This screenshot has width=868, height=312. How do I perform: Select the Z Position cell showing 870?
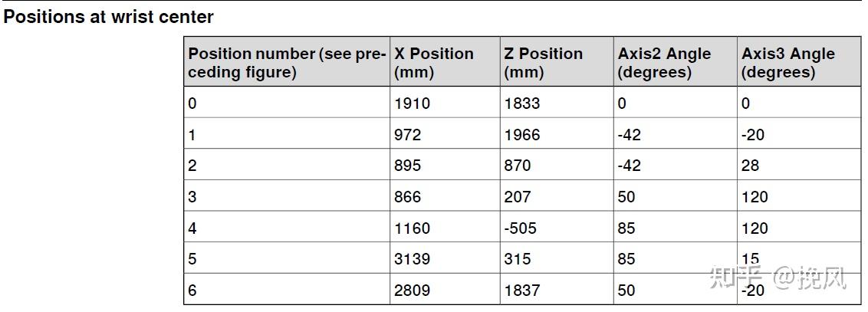[x=518, y=166]
